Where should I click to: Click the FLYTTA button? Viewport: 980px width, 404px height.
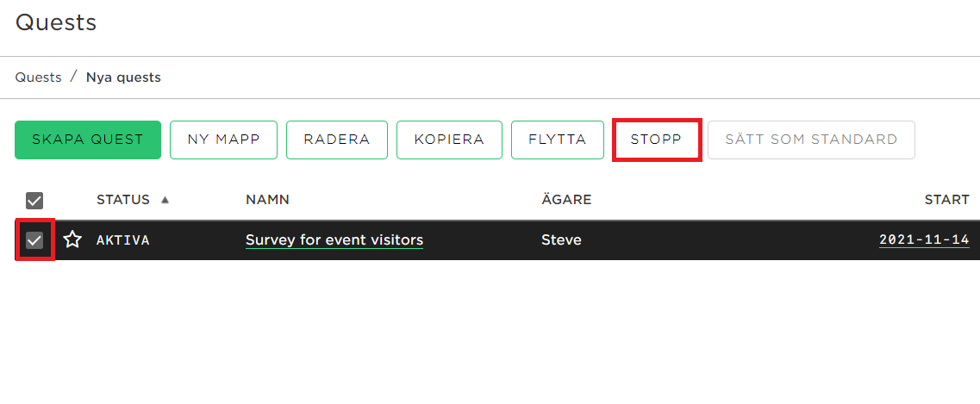click(x=558, y=140)
